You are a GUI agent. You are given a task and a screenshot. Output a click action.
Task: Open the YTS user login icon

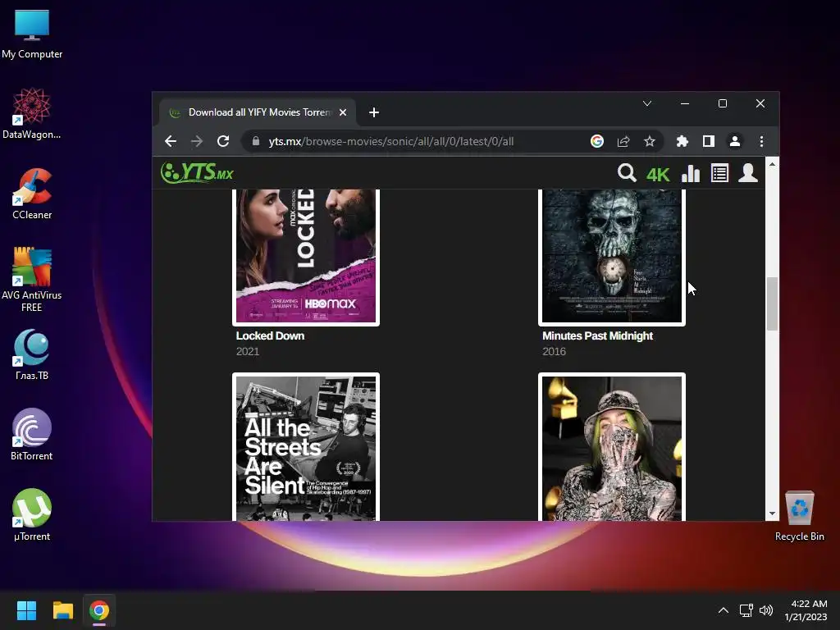pyautogui.click(x=748, y=173)
